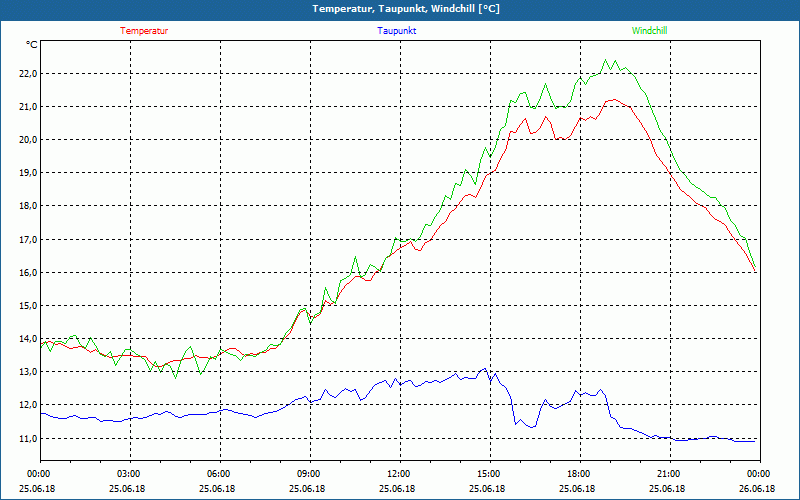
Task: Click the 03:00 time axis label
Action: pos(128,474)
